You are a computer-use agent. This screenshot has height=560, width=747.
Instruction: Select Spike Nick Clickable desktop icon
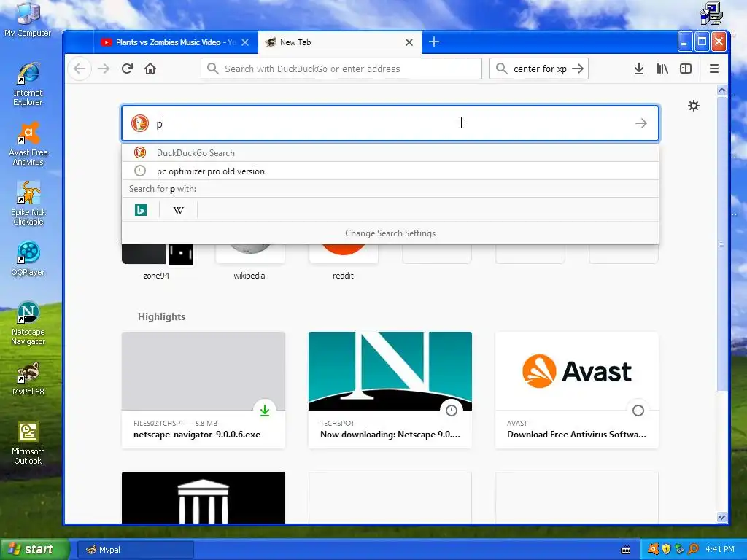pos(28,204)
